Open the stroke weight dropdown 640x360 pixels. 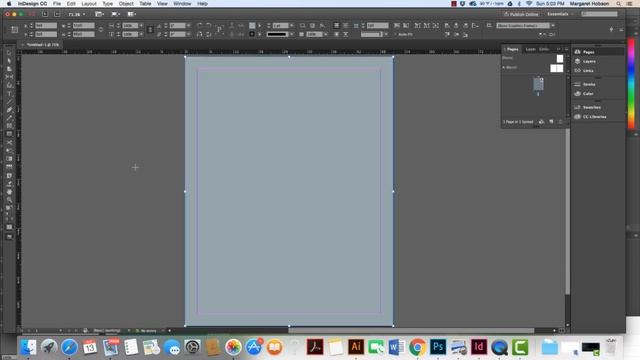[x=292, y=26]
